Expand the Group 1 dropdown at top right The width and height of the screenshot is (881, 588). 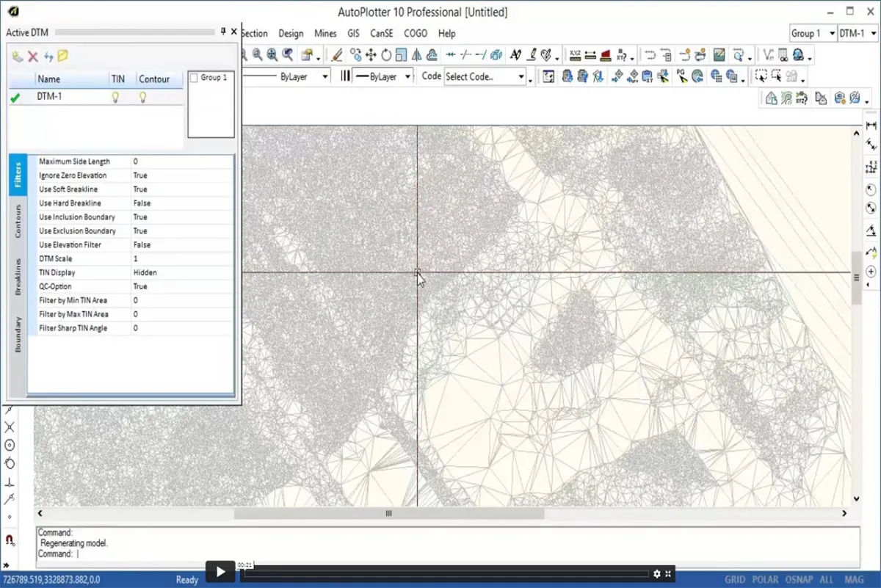click(x=832, y=34)
